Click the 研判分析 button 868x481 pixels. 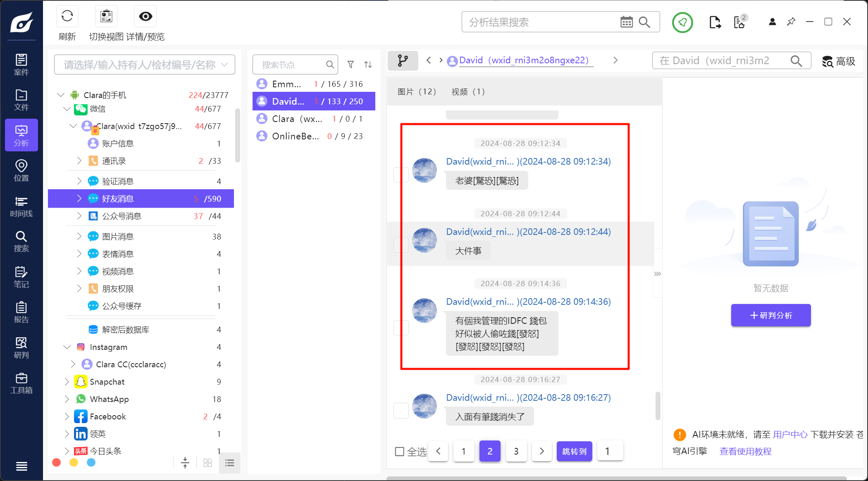coord(770,315)
